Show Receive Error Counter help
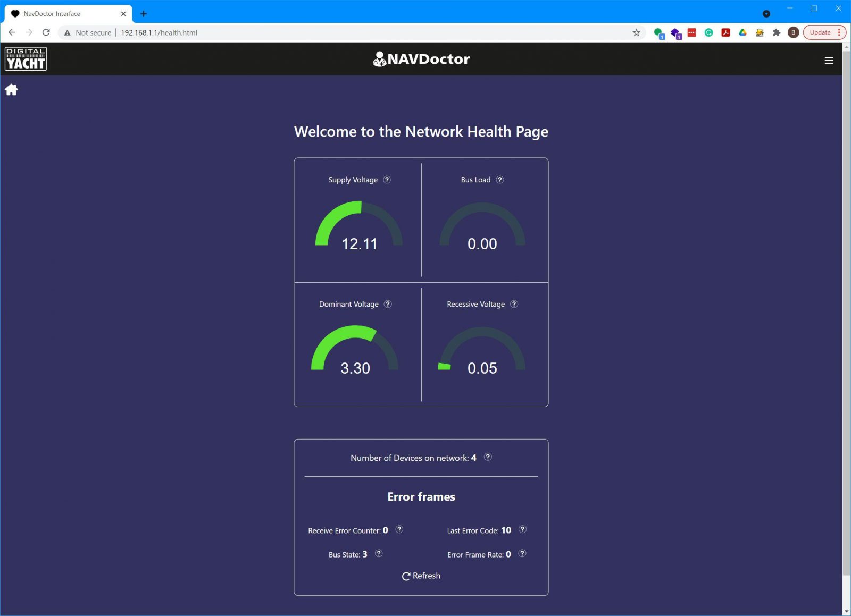 pos(399,529)
